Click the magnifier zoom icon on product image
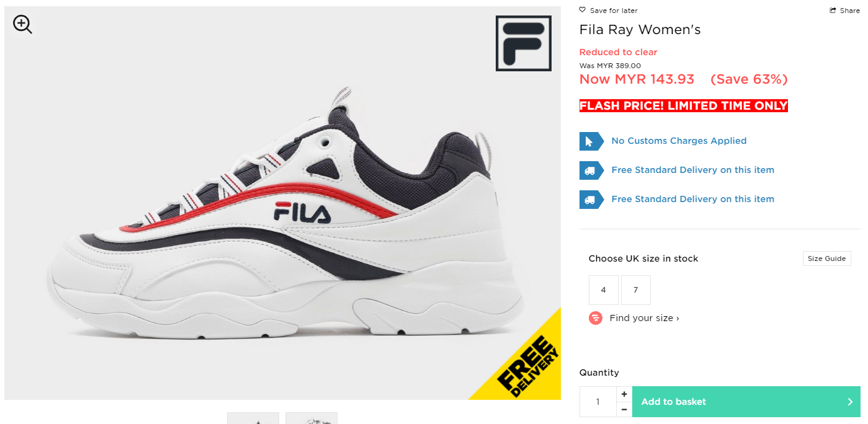Screen dimensions: 868x424 [22, 24]
